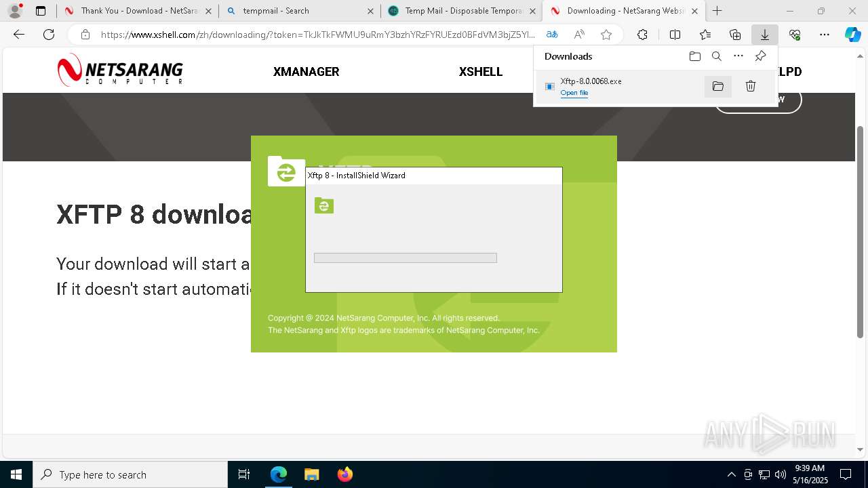Switch to Thank You - Download NetSarang tab
Viewport: 868px width, 488px height.
[131, 11]
